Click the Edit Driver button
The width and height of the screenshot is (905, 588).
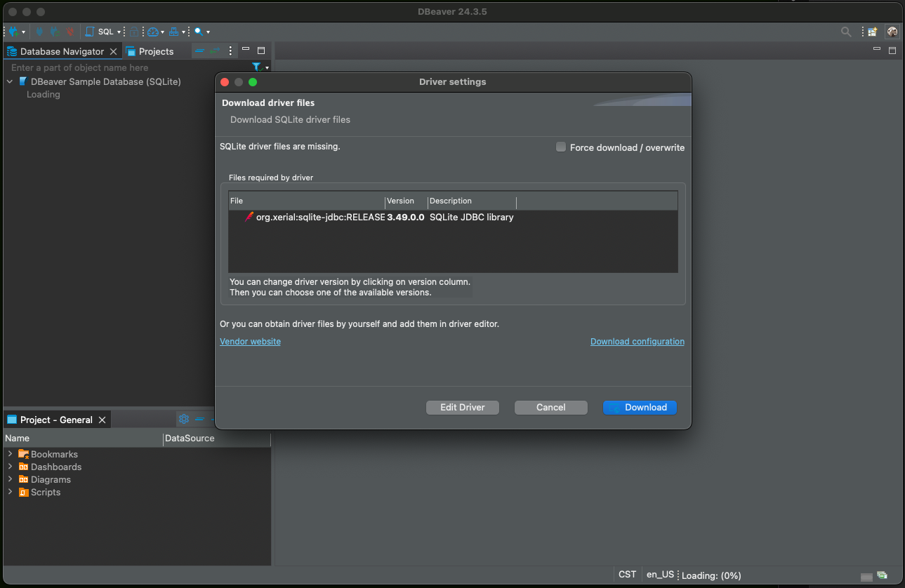point(462,407)
